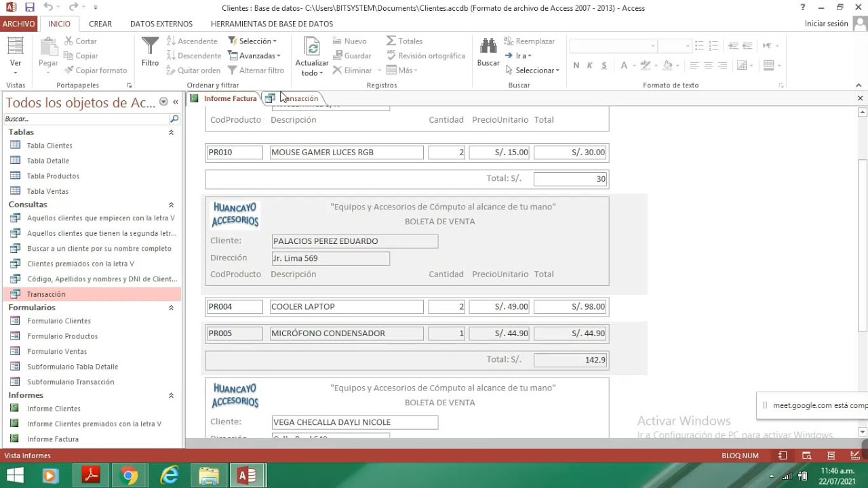Open the DATOS EXTERNOS tab
The image size is (868, 488).
(x=161, y=24)
